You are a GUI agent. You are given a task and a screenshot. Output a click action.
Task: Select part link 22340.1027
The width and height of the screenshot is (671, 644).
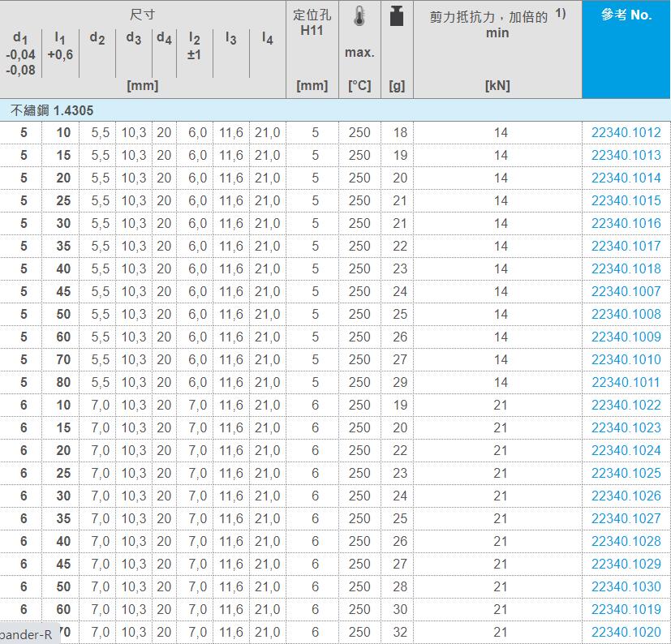[626, 519]
